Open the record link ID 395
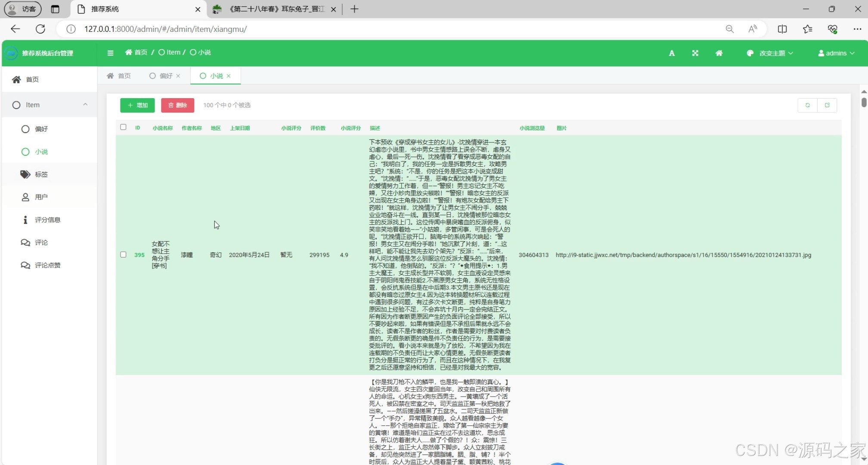The width and height of the screenshot is (868, 465). point(139,255)
